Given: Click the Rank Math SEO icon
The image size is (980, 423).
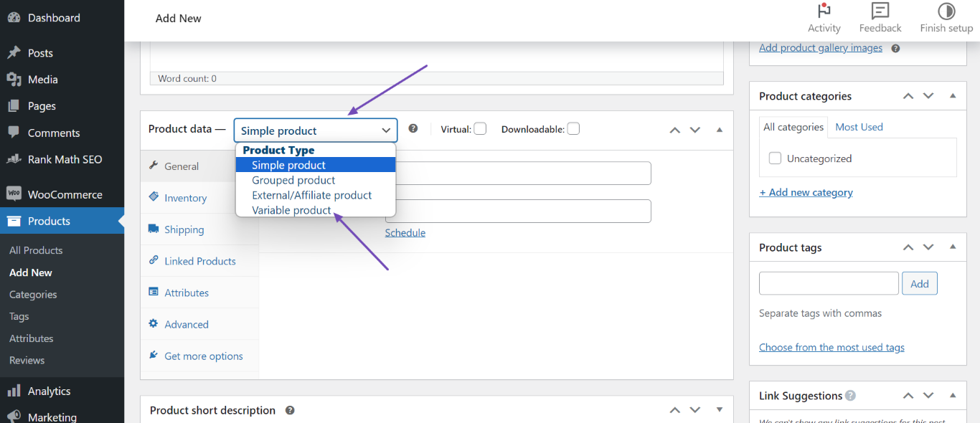Looking at the screenshot, I should (14, 159).
